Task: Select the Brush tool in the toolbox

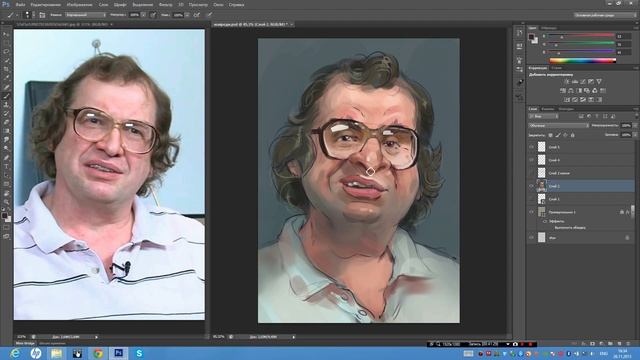Action: [6, 96]
